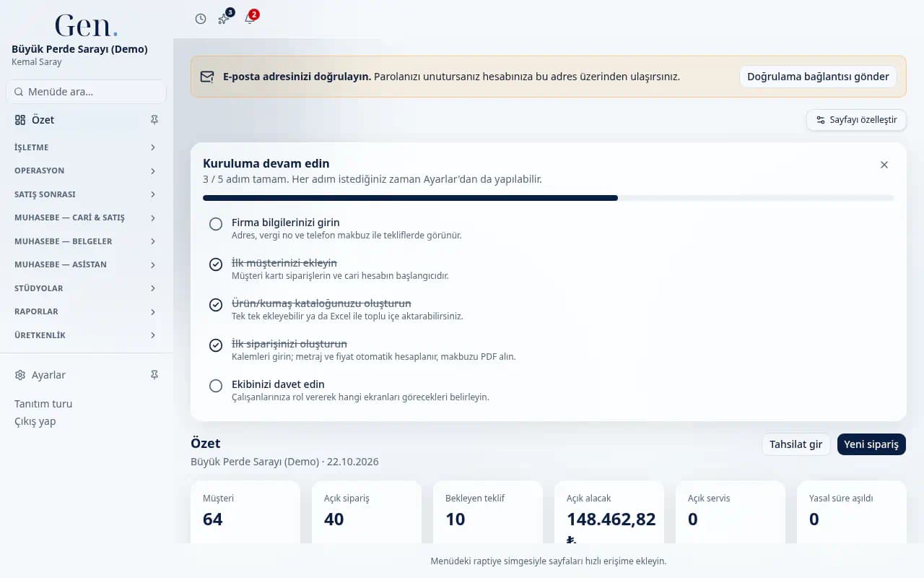924x578 pixels.
Task: Expand the SATIŞ SONRASI menu section
Action: click(x=86, y=194)
